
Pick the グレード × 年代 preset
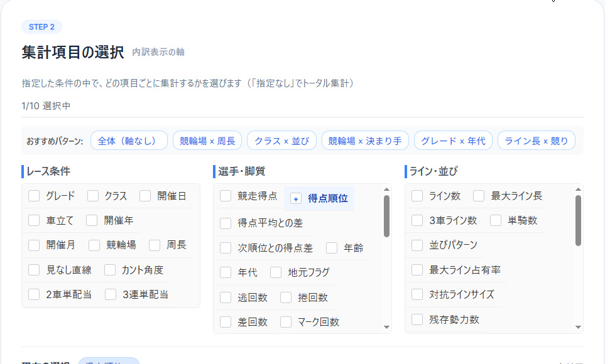click(453, 140)
